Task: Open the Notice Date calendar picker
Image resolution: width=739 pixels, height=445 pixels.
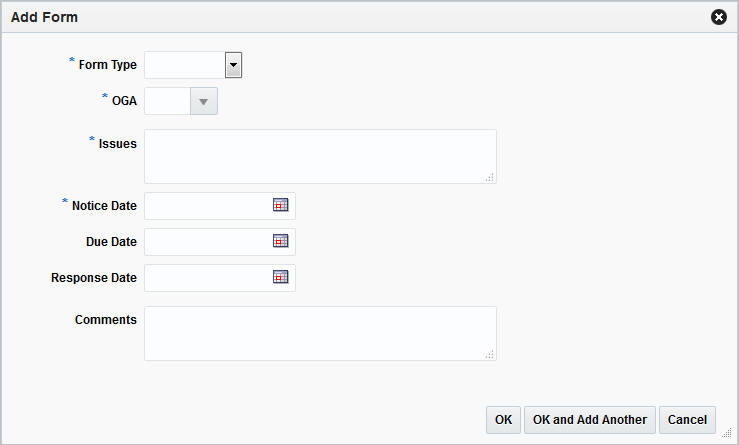Action: pyautogui.click(x=281, y=205)
